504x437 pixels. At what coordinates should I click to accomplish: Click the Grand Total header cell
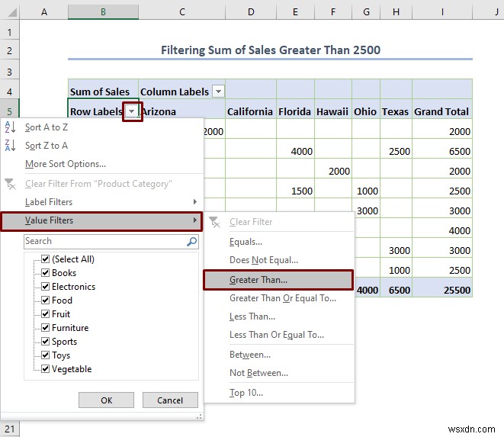click(442, 109)
